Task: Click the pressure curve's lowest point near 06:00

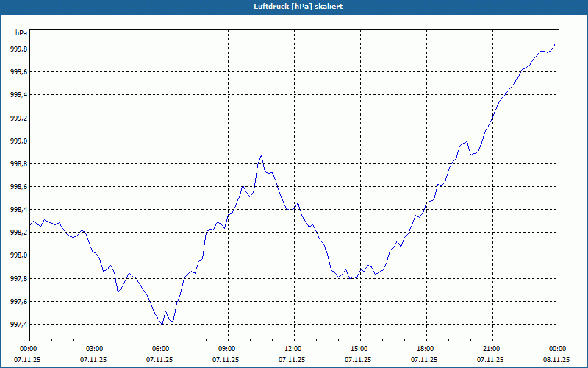Action: pyautogui.click(x=162, y=325)
